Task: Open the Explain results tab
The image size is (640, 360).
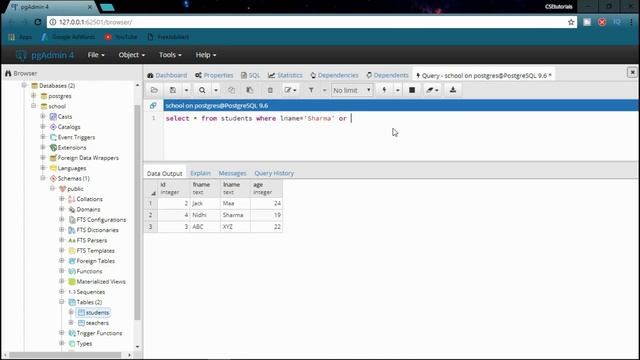Action: (200, 173)
